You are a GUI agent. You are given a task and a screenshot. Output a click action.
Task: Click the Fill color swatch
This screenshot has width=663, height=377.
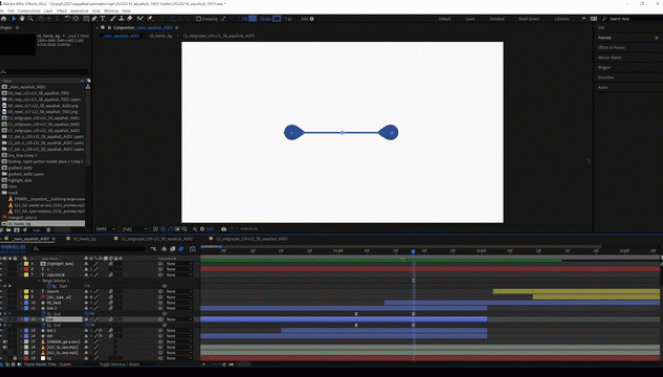(253, 19)
